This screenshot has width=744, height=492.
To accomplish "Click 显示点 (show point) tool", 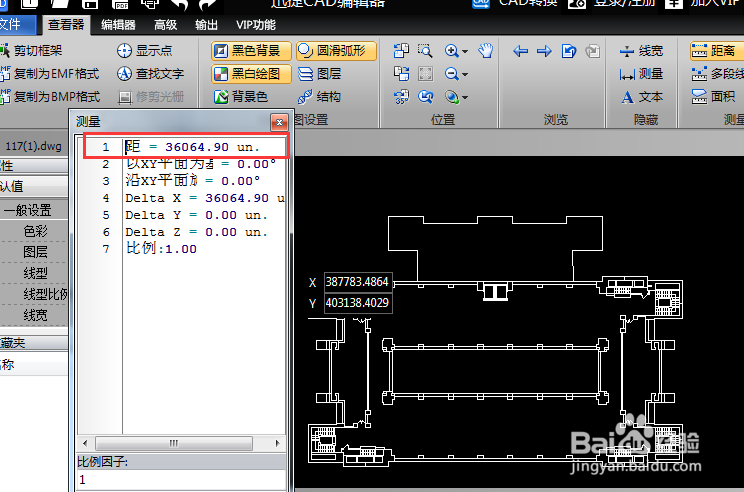I will point(145,51).
